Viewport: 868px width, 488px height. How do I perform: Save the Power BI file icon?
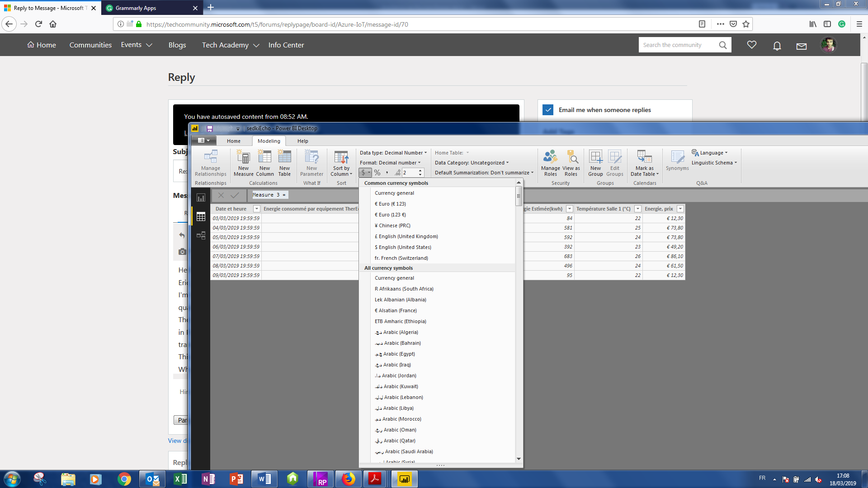pyautogui.click(x=210, y=128)
